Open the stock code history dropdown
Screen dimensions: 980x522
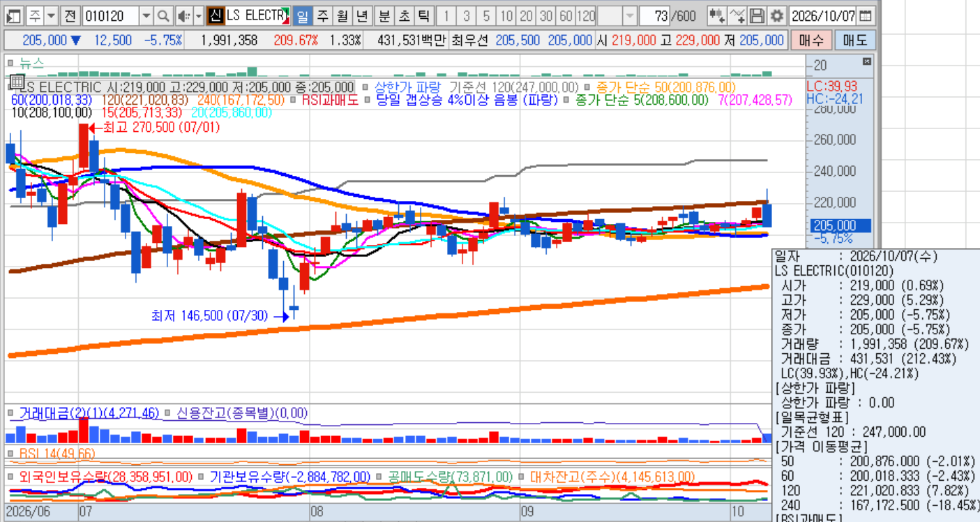[x=146, y=15]
